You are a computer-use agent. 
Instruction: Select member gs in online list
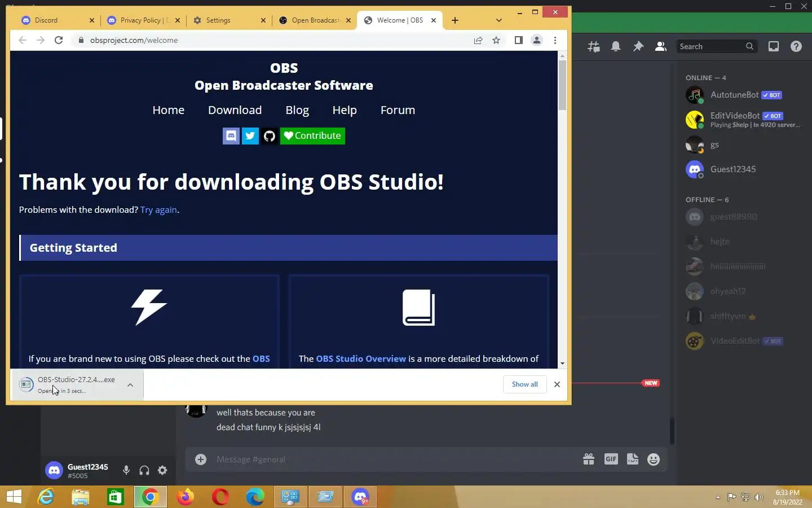coord(743,144)
